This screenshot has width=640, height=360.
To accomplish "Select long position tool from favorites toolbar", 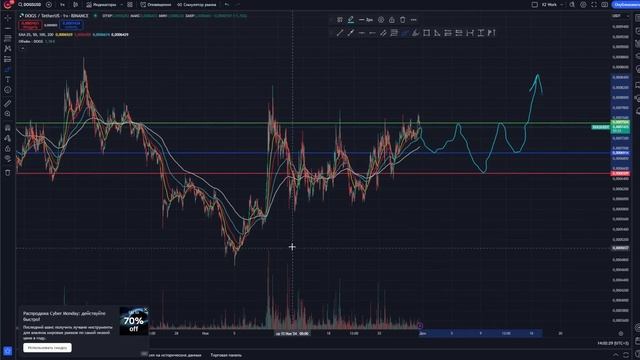I will pos(448,33).
